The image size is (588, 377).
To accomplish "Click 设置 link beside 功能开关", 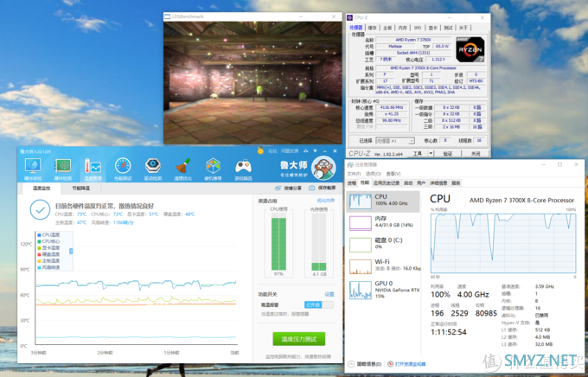I will coord(329,295).
